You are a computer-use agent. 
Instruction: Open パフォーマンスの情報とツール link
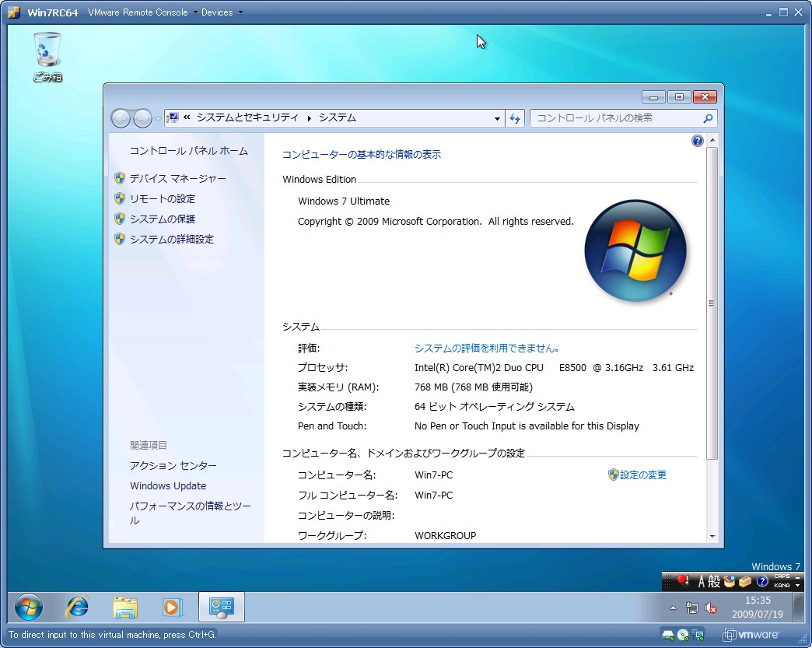point(190,513)
